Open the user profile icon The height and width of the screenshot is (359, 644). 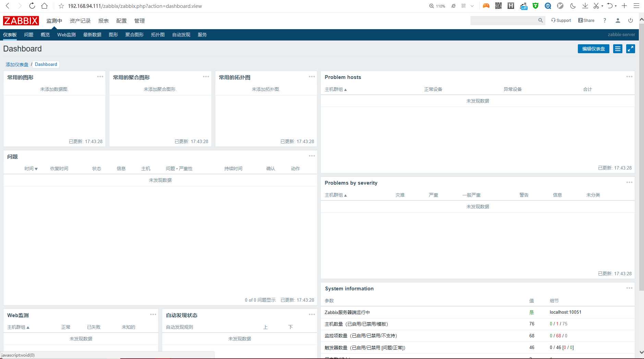pos(618,21)
